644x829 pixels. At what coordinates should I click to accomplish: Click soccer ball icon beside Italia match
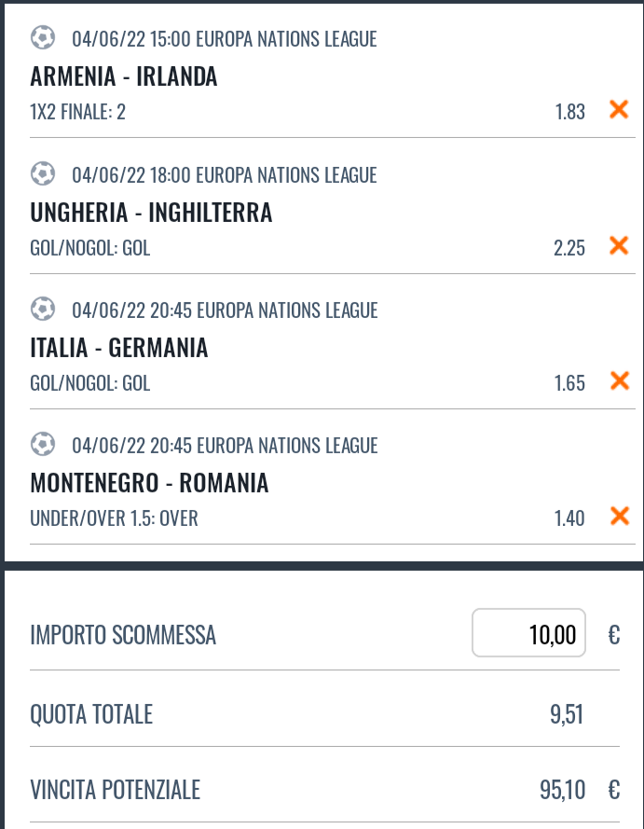coord(42,310)
